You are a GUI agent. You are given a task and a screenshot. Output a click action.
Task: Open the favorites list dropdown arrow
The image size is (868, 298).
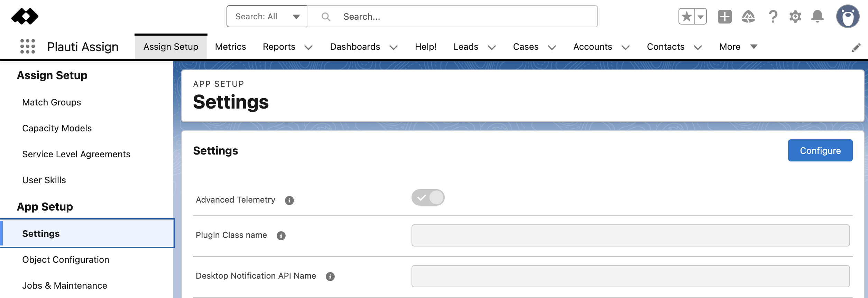pyautogui.click(x=701, y=16)
